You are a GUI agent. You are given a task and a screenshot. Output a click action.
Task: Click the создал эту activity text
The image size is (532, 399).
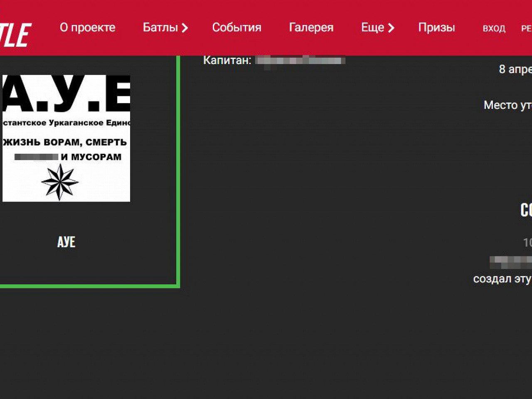(x=502, y=278)
